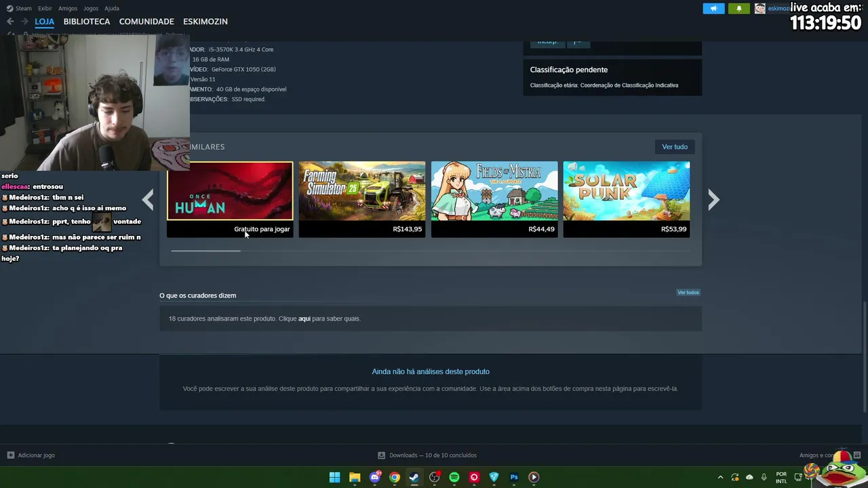
Task: Open the Fields of Mistria card
Action: 494,199
